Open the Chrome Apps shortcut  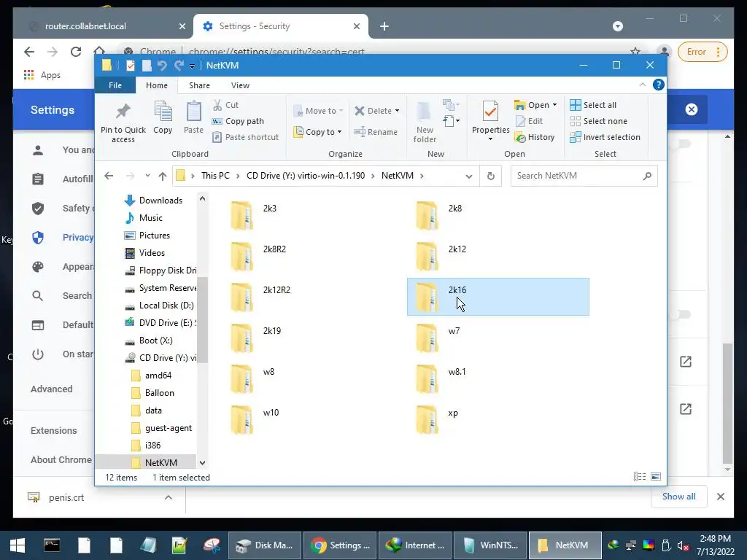pos(42,75)
